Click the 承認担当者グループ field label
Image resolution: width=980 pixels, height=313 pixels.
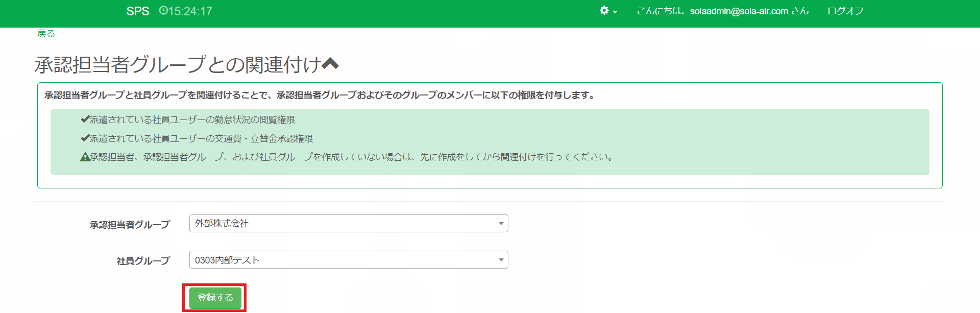click(130, 225)
